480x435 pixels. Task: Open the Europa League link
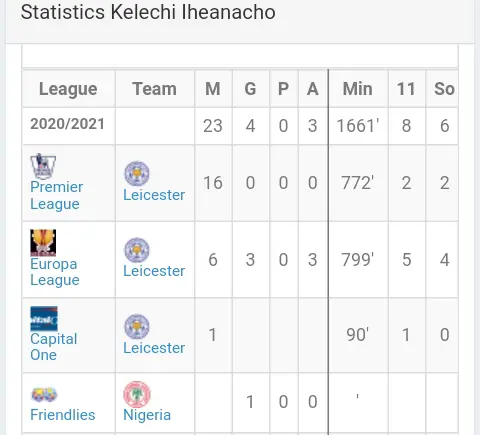pyautogui.click(x=55, y=272)
